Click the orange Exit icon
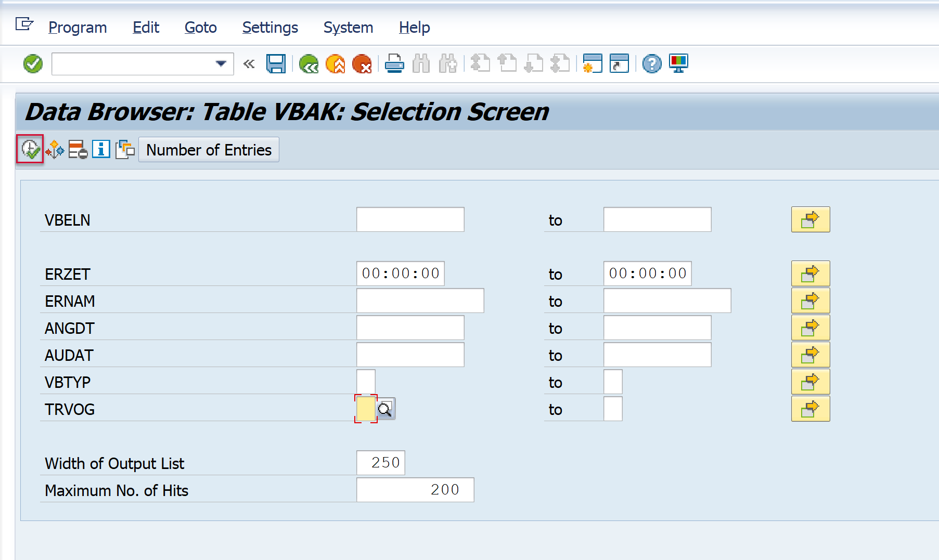The image size is (939, 560). [x=336, y=64]
